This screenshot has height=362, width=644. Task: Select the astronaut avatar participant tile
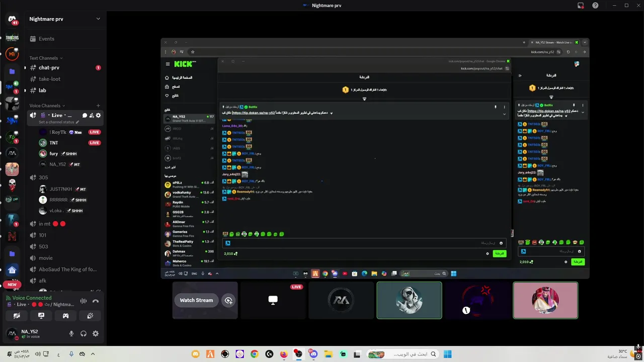tap(410, 300)
